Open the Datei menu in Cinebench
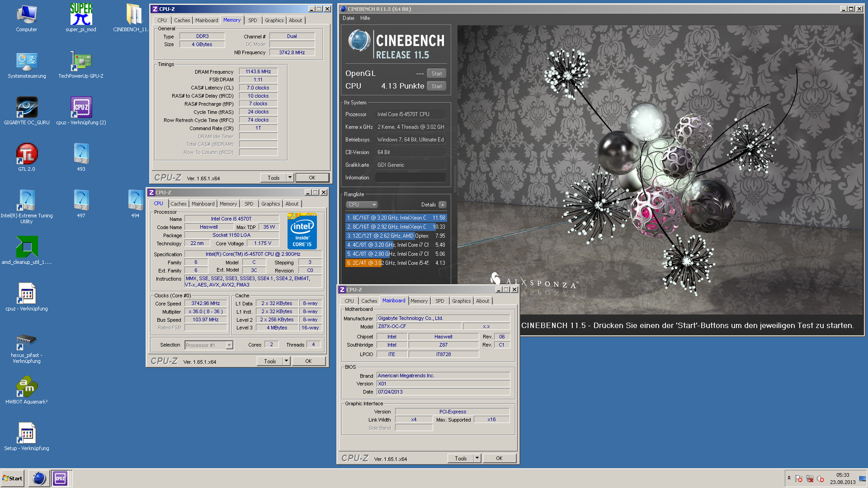868x488 pixels. pos(348,18)
